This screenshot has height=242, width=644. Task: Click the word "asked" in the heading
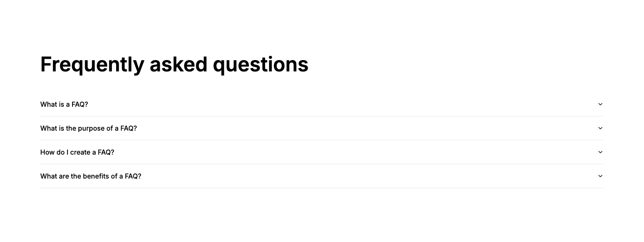click(179, 64)
